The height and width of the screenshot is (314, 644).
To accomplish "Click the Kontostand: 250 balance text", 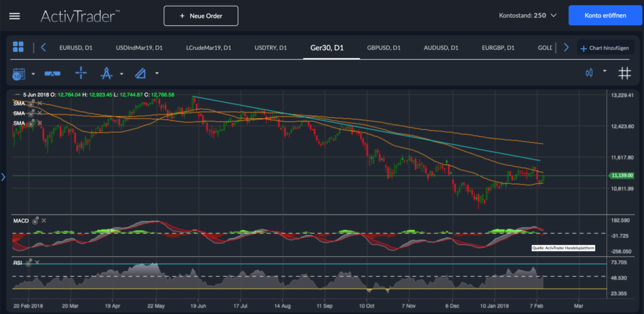I will pyautogui.click(x=522, y=16).
